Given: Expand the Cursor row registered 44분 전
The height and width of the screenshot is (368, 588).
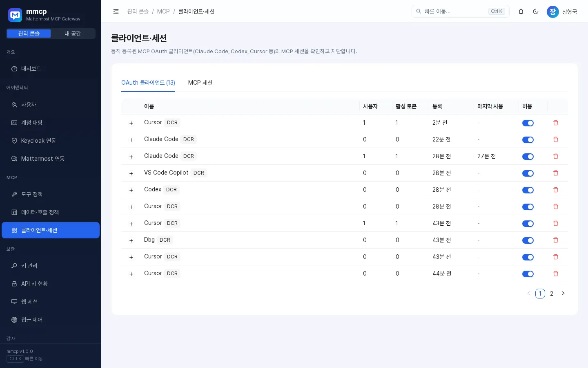Looking at the screenshot, I should (x=131, y=274).
